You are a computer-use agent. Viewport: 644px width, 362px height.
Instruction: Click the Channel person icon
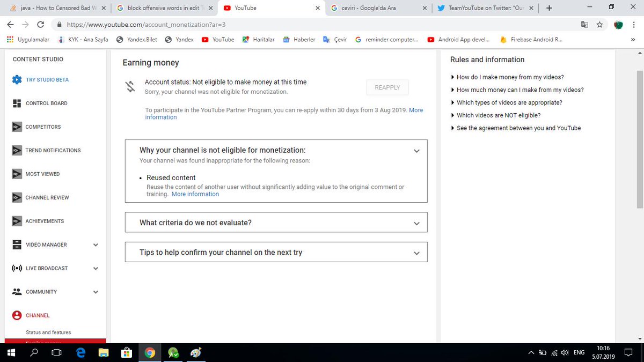point(16,315)
